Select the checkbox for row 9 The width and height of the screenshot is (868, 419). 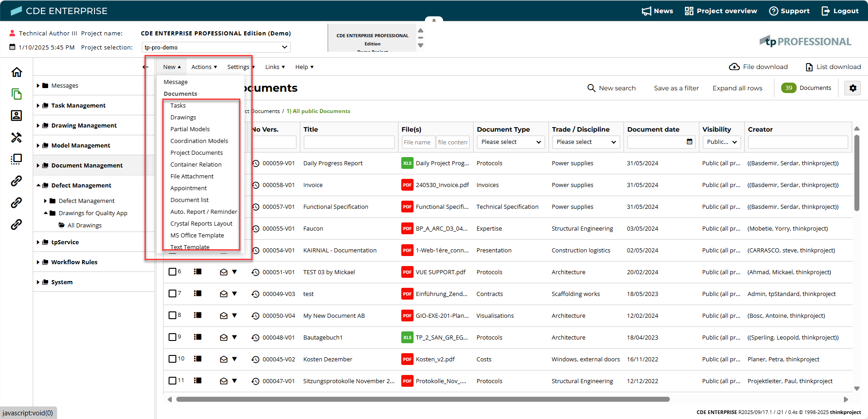[x=172, y=337]
